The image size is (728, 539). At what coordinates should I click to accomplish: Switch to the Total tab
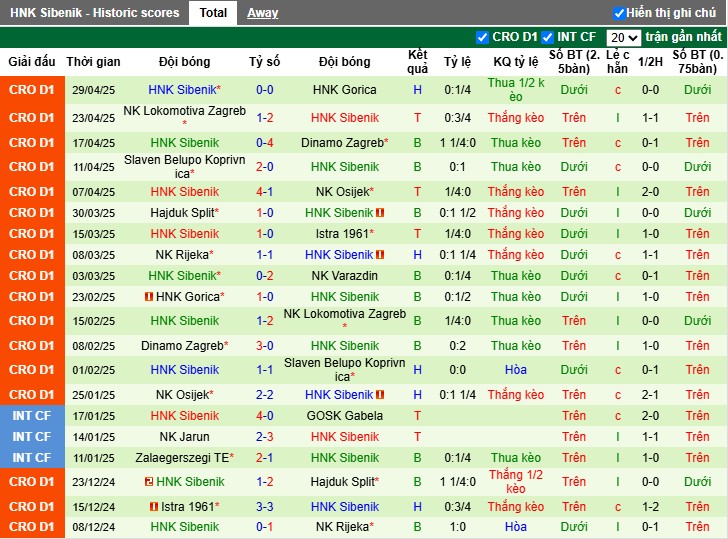[x=213, y=13]
